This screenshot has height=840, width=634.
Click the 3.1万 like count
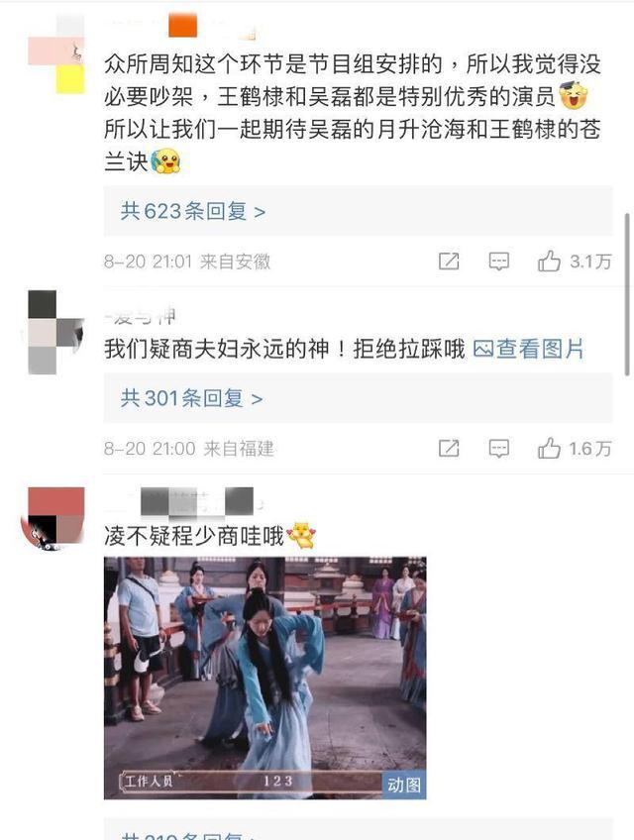[x=590, y=262]
